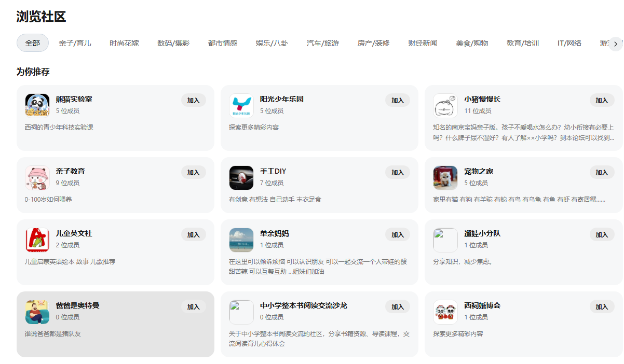Click the 2 位成员 member count
The height and width of the screenshot is (364, 624).
(67, 245)
